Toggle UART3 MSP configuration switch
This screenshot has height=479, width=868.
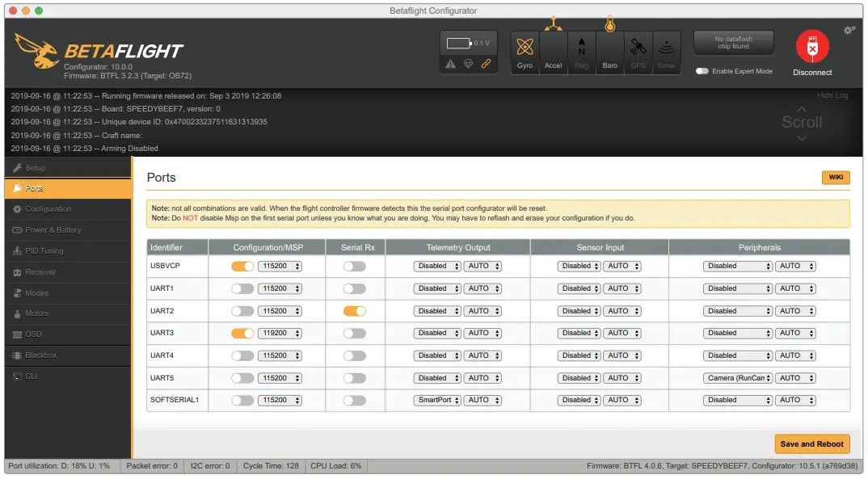pos(242,334)
